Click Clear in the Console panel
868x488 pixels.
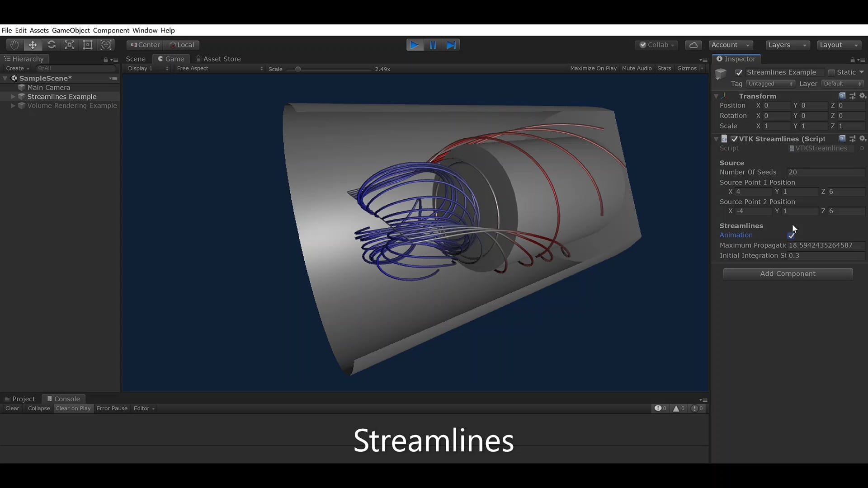(12, 408)
